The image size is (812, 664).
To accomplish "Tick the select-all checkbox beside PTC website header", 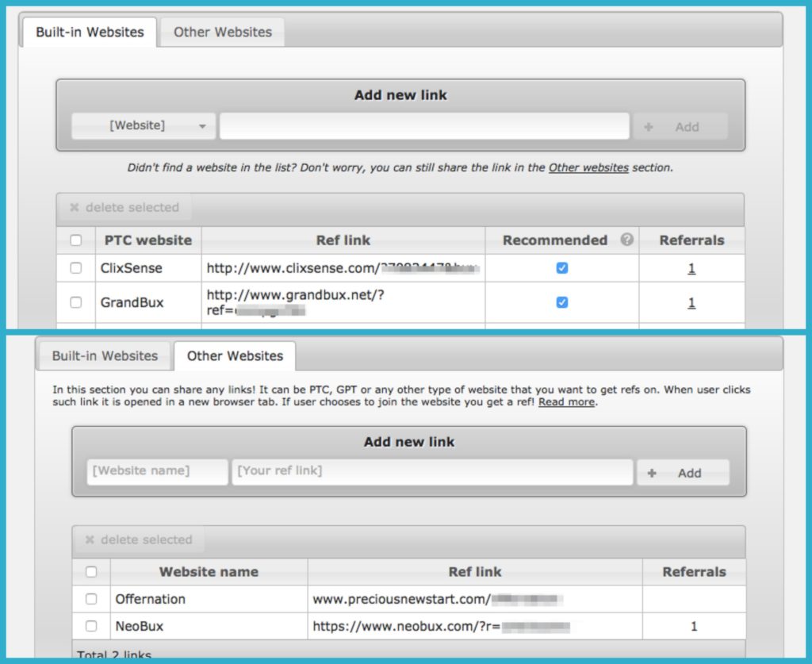I will [x=76, y=240].
